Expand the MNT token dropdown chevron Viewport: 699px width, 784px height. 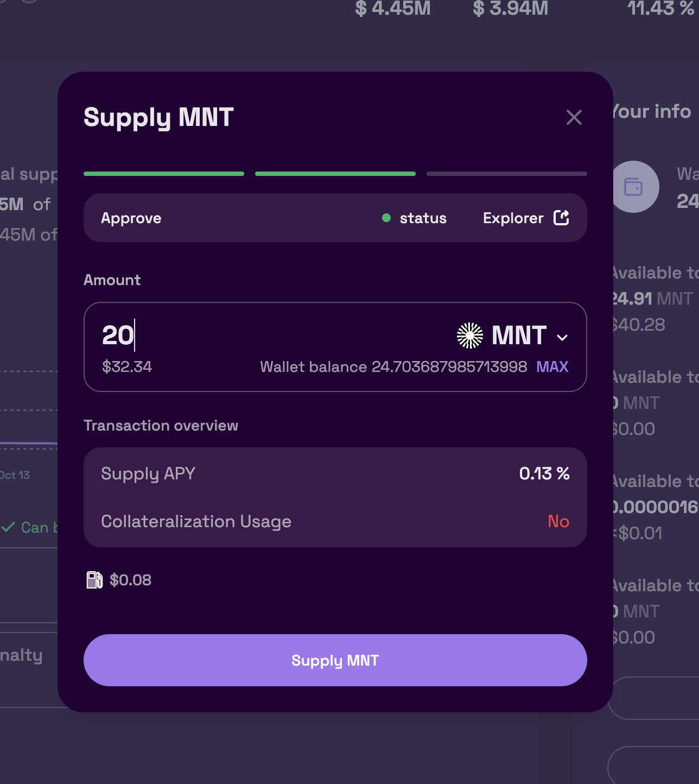(562, 337)
